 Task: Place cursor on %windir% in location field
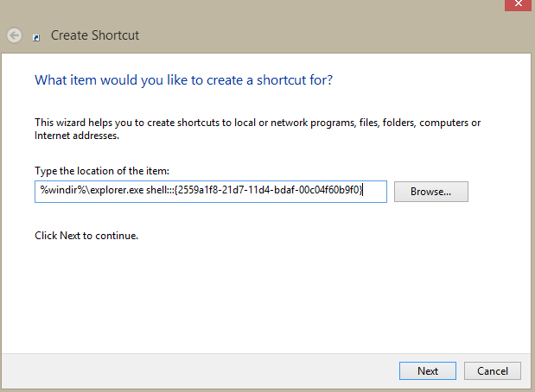[63, 190]
